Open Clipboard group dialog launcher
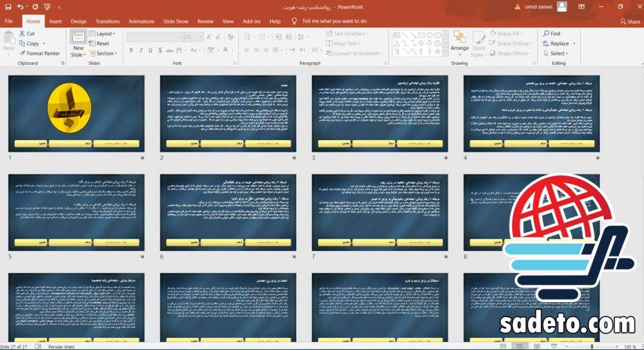The width and height of the screenshot is (644, 350). click(63, 64)
